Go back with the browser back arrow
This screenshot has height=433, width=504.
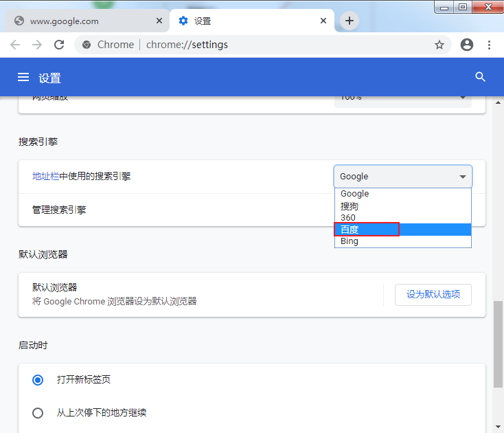15,45
